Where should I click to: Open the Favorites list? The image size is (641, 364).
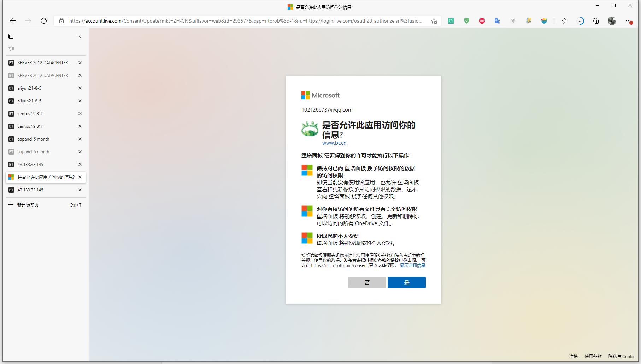[565, 21]
